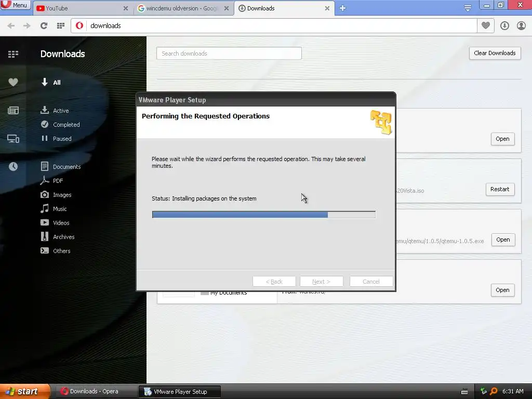Switch to the wincdemu oldversion Google tab
The height and width of the screenshot is (399, 532).
click(182, 8)
